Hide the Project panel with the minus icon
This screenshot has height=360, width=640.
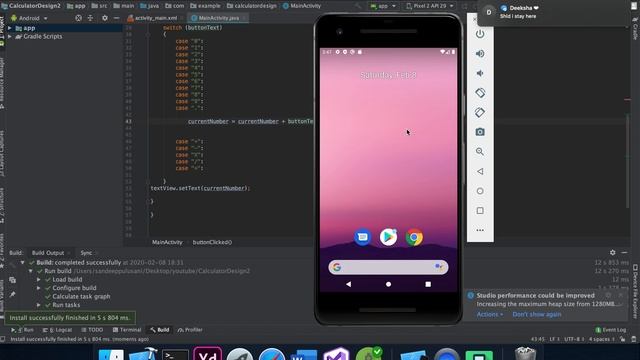(116, 18)
